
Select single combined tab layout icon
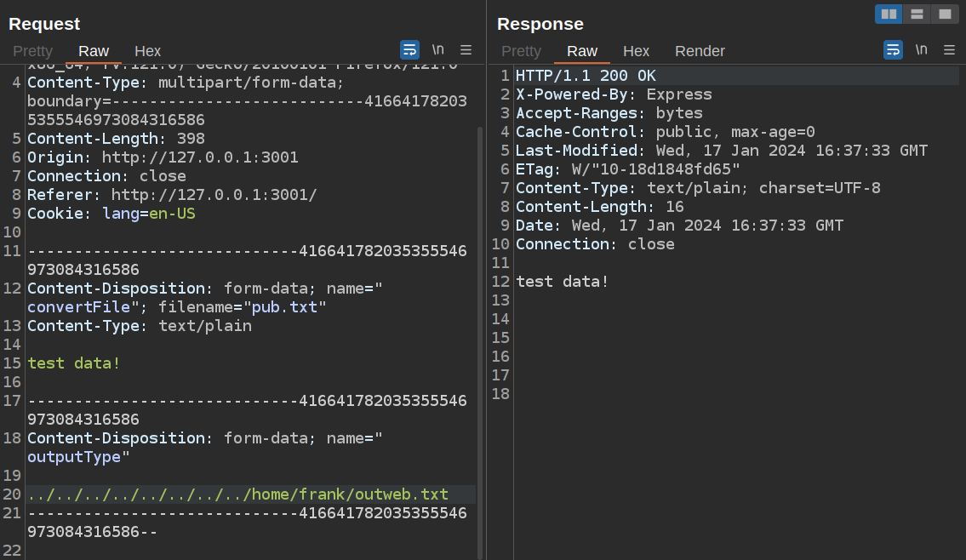click(945, 14)
